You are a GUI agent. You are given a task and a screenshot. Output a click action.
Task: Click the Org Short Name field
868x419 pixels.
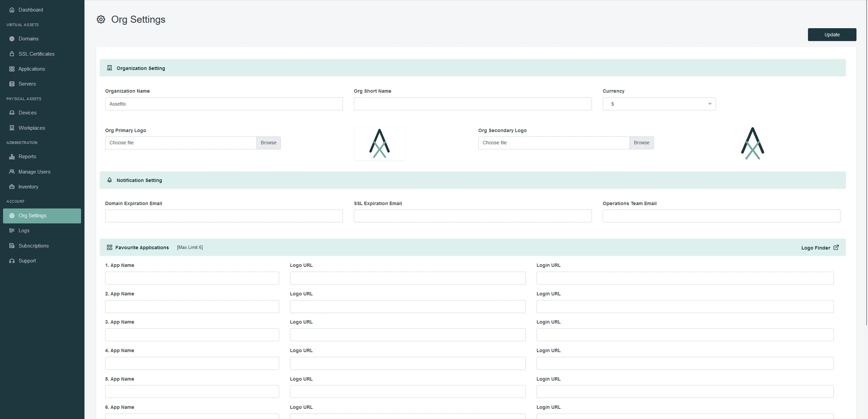(472, 104)
